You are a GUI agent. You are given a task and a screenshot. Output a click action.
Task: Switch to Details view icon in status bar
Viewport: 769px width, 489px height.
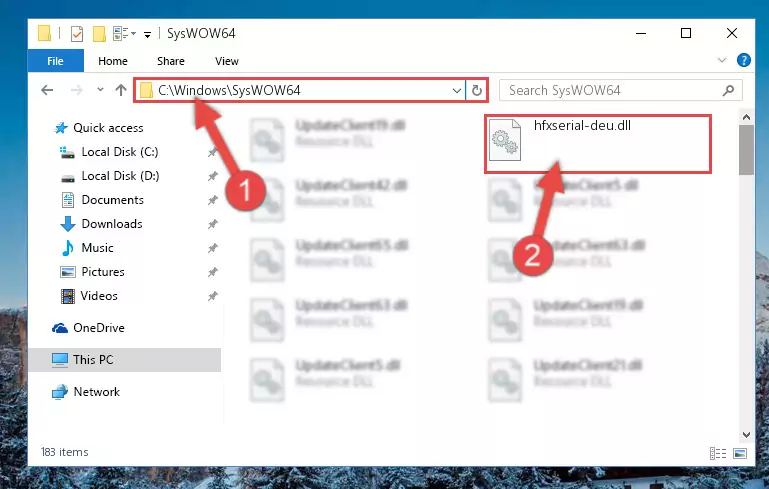point(718,453)
